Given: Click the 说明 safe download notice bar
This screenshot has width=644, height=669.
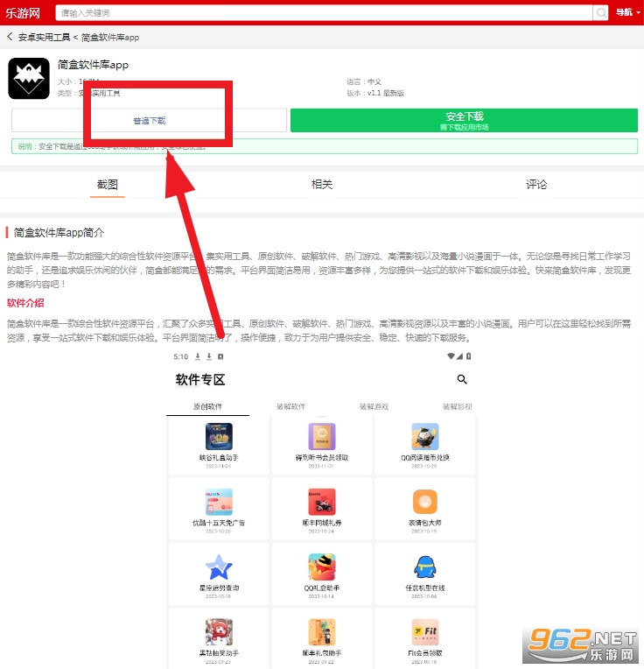Looking at the screenshot, I should pyautogui.click(x=325, y=146).
